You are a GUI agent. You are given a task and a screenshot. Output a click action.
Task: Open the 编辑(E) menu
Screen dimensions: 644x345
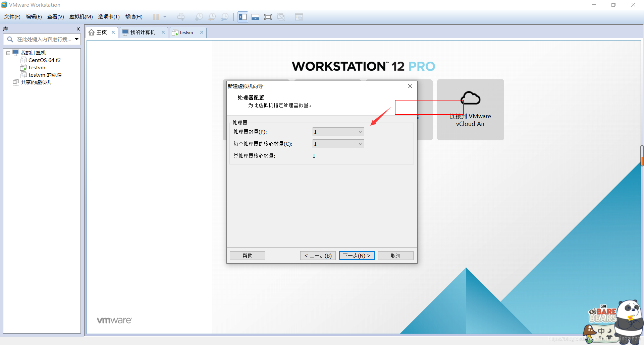34,17
